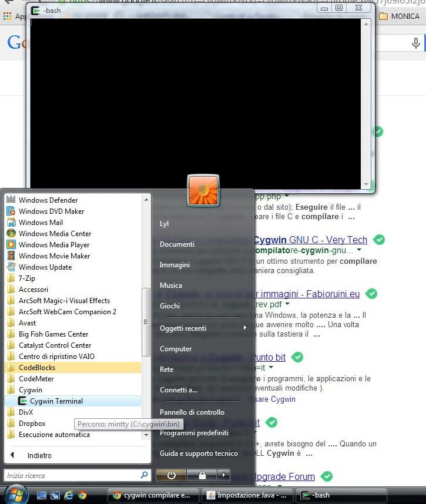Open Cygwin GNU C - Very Tech result

tap(310, 240)
